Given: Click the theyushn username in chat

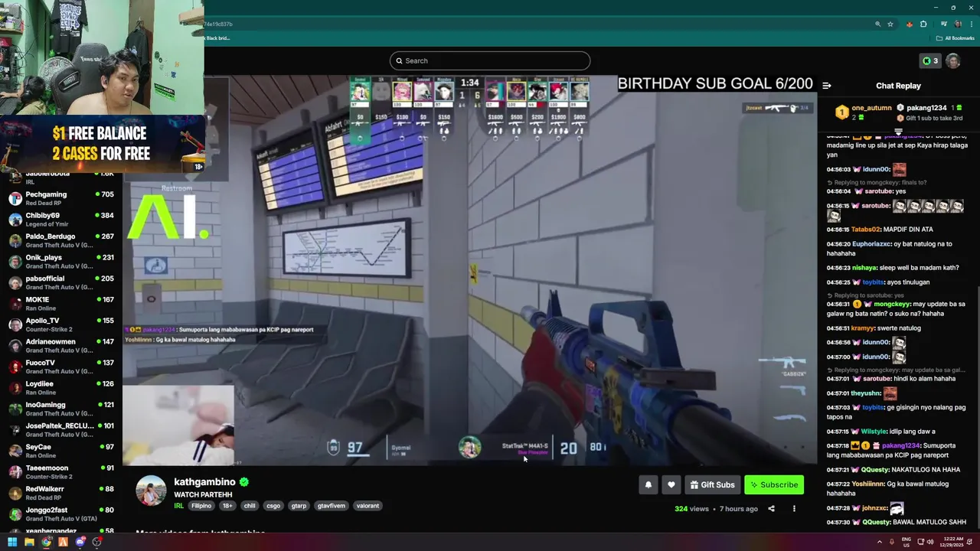Looking at the screenshot, I should pos(865,393).
